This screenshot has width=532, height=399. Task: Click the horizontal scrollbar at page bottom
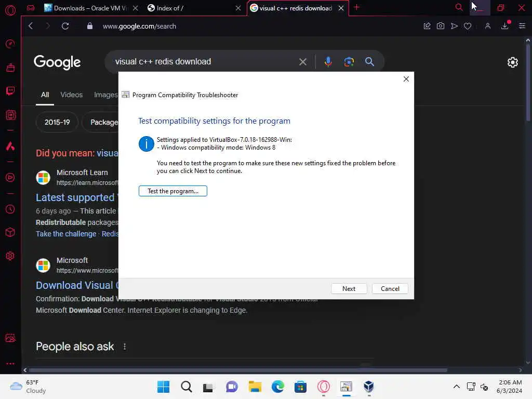pyautogui.click(x=238, y=370)
